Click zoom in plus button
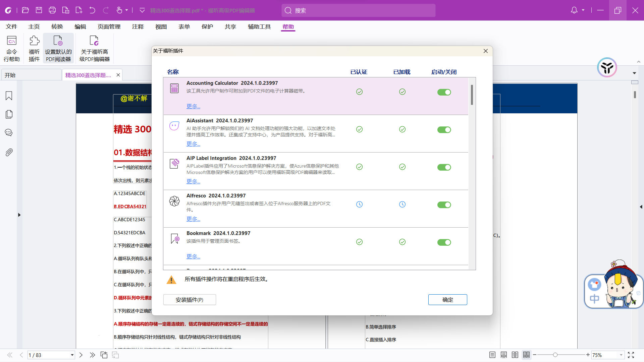644x362 pixels. pos(588,355)
